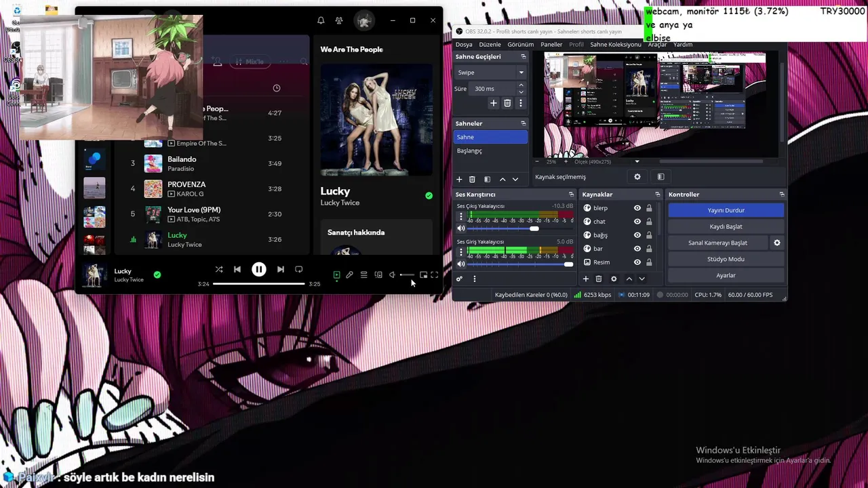Open Yardım menu in OBS
Image resolution: width=868 pixels, height=488 pixels.
click(683, 45)
